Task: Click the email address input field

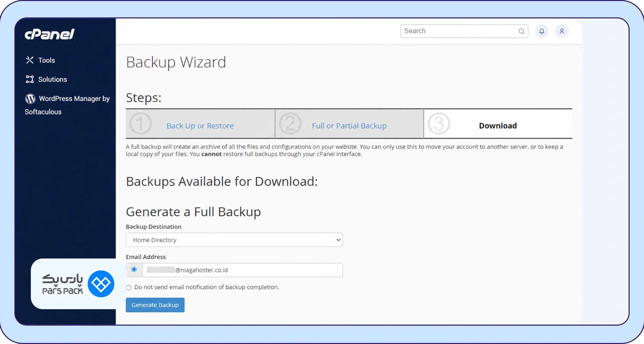Action: click(x=243, y=270)
